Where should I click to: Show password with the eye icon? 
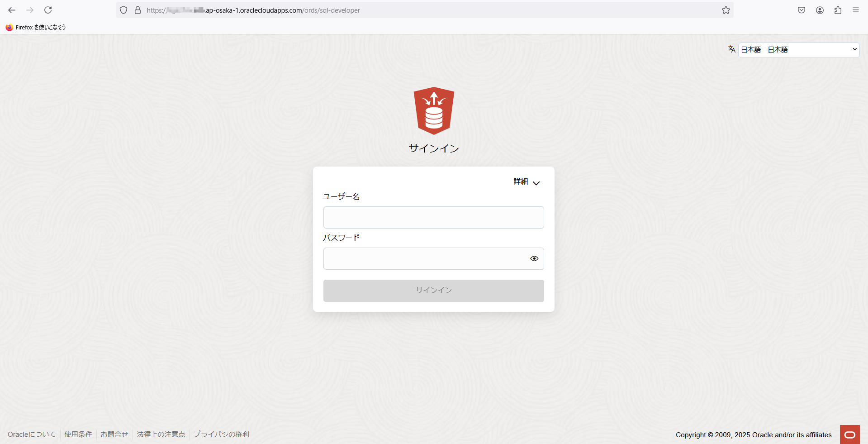pos(534,258)
